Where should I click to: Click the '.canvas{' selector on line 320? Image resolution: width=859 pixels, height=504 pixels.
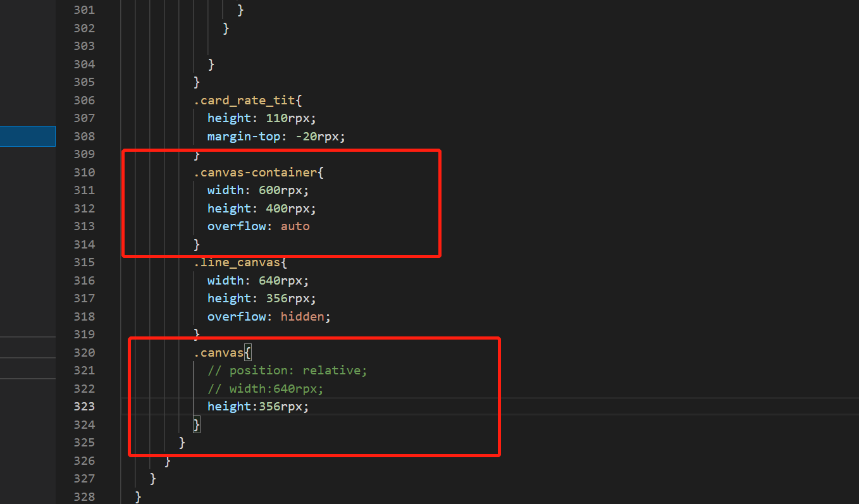(x=223, y=352)
